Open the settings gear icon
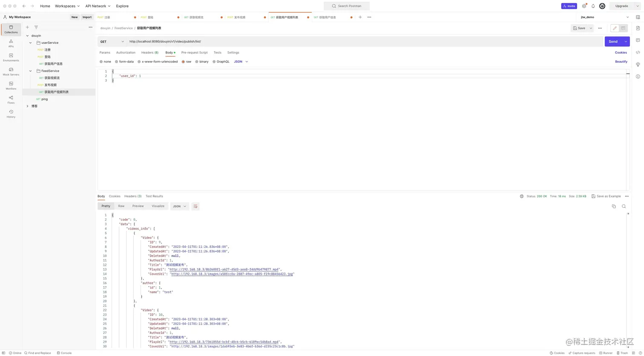The height and width of the screenshot is (356, 644). coord(584,6)
